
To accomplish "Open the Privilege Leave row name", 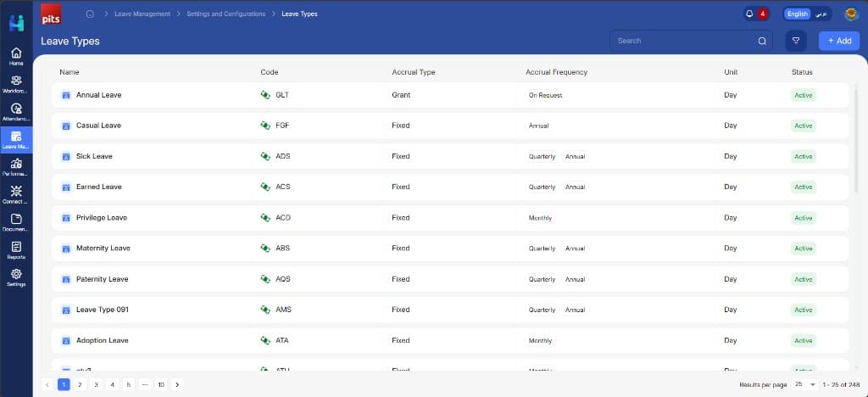I will click(102, 218).
